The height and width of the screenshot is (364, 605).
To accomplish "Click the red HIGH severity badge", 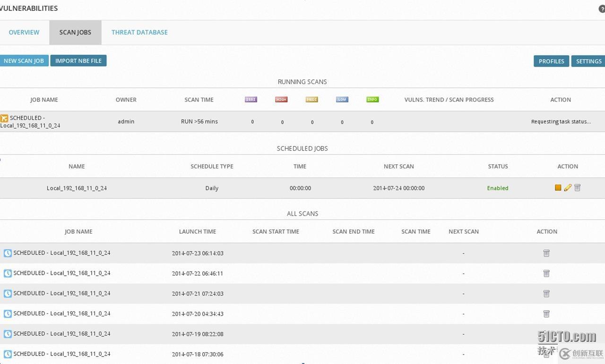I will click(281, 100).
